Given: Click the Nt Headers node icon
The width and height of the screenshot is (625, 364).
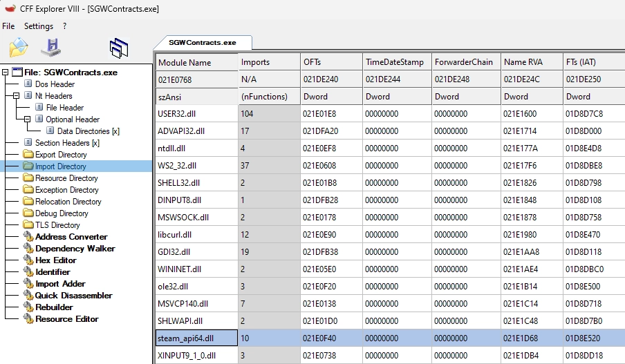Looking at the screenshot, I should (28, 95).
